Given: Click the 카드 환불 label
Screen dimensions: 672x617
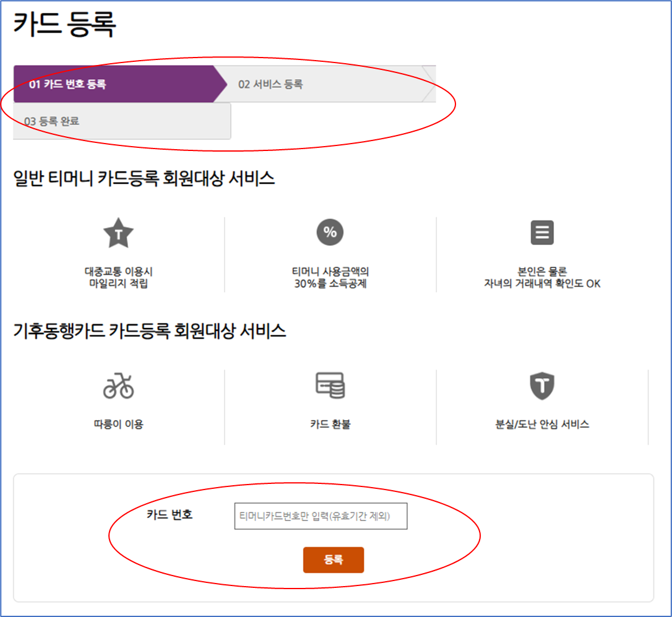Looking at the screenshot, I should click(x=330, y=424).
